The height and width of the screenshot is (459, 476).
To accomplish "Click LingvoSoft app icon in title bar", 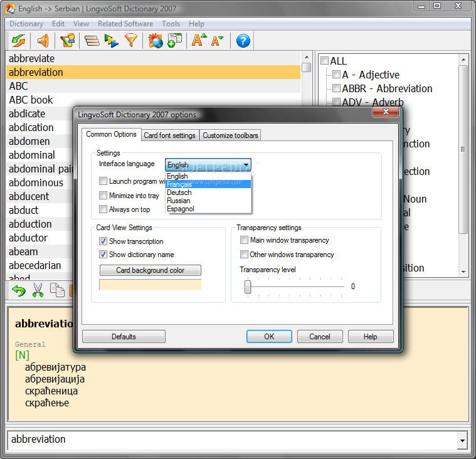I will point(10,9).
